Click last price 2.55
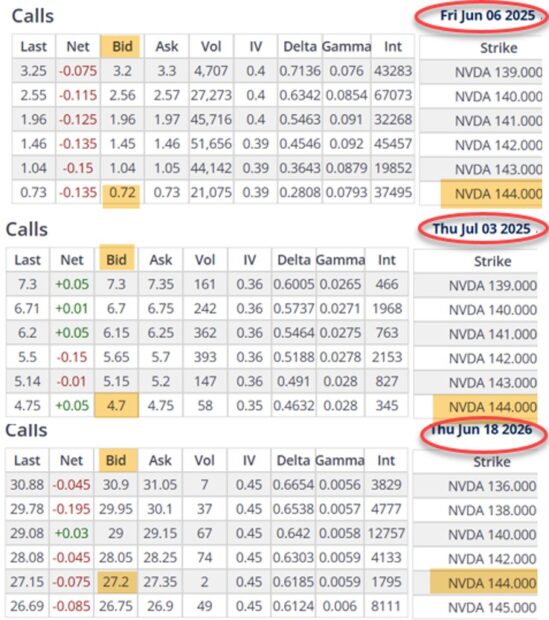Screen dimensions: 549x620 (33, 95)
